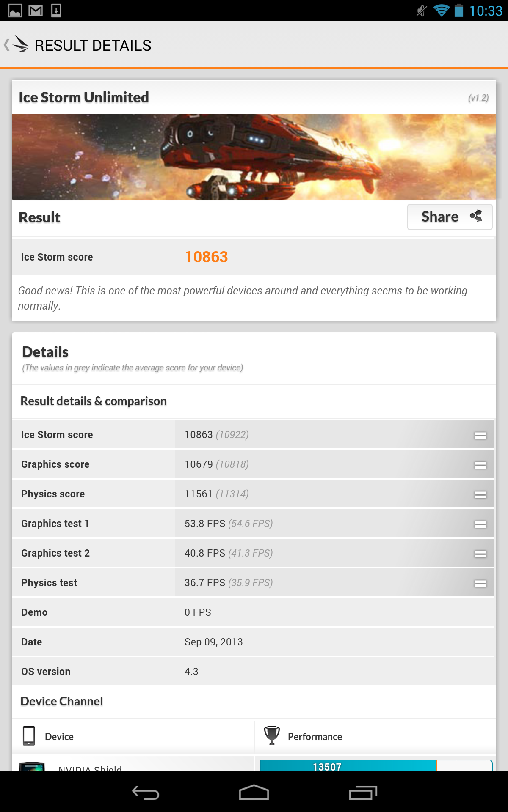Screen dimensions: 508x812
Task: Expand the Graphics test 2 row
Action: (480, 554)
